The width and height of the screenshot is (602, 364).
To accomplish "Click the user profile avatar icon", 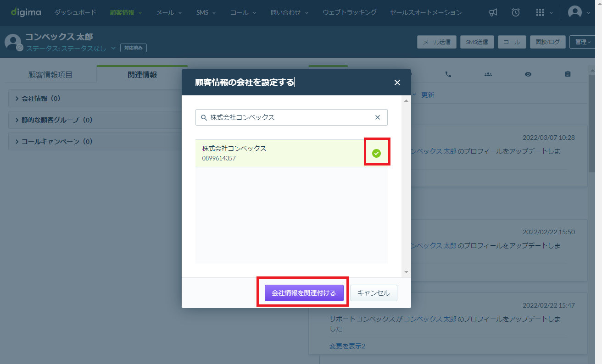I will [574, 12].
